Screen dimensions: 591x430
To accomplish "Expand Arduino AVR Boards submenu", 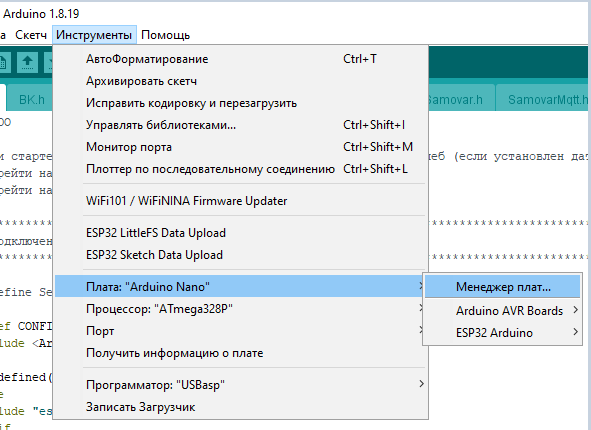I will pos(502,311).
